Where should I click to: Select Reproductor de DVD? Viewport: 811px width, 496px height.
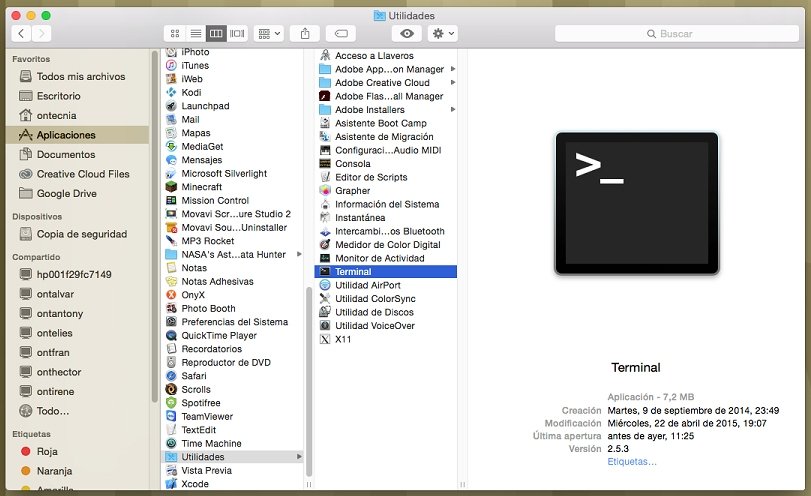[x=231, y=363]
